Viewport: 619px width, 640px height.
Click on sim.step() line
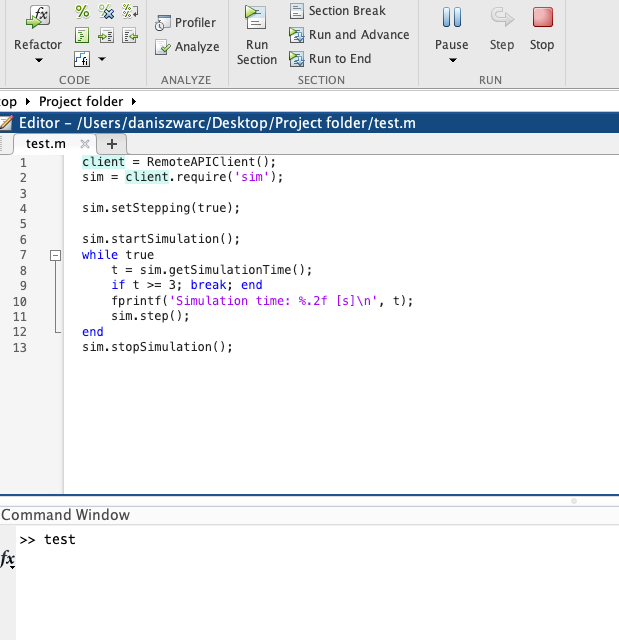point(150,316)
